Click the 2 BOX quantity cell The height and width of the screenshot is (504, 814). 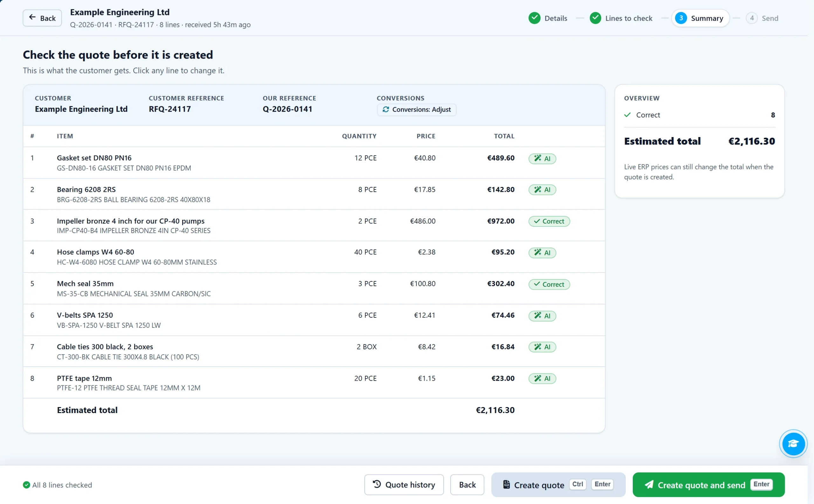(367, 347)
